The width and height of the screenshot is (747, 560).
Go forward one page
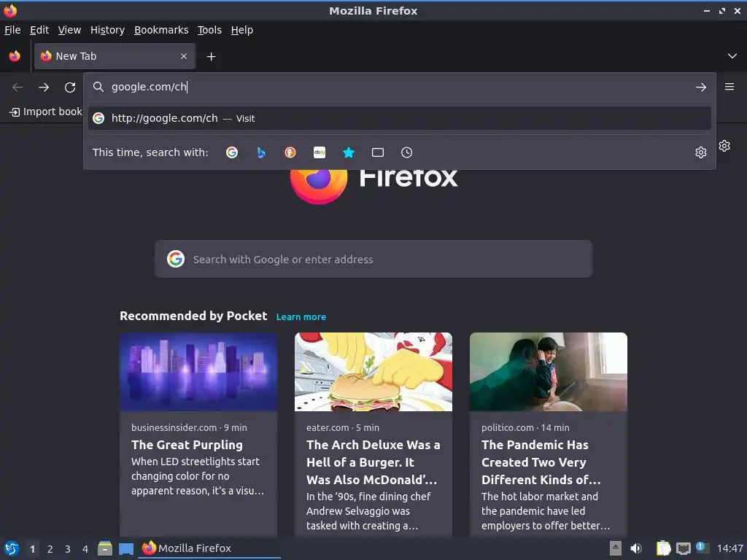[x=44, y=87]
